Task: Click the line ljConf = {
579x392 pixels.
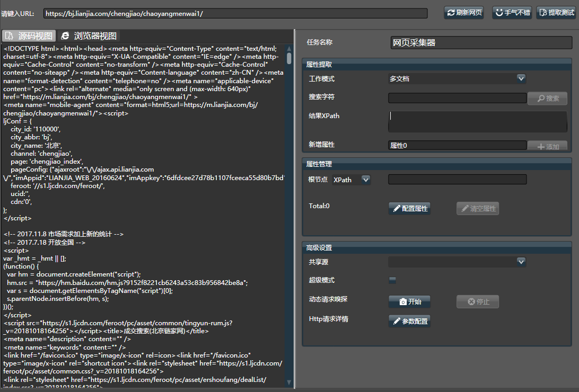Action: pos(17,121)
